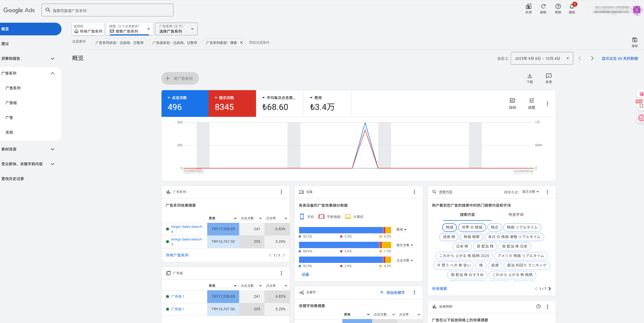The image size is (644, 323).
Task: Toggle the mobile (手机) device legend
Action: tap(302, 217)
